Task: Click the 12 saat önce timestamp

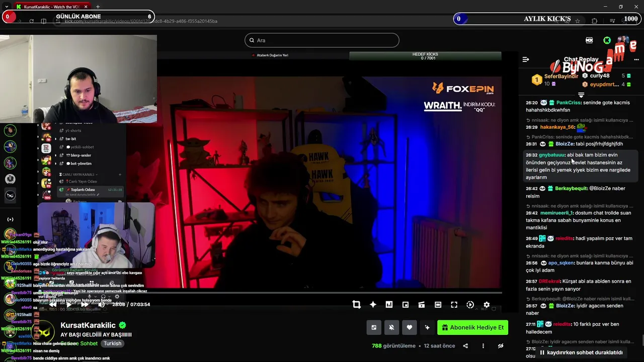Action: tap(439, 346)
